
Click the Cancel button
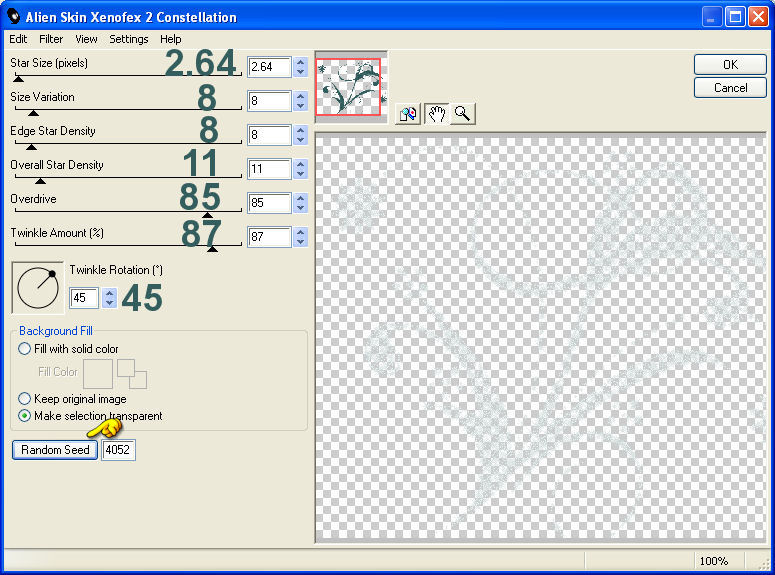[730, 88]
